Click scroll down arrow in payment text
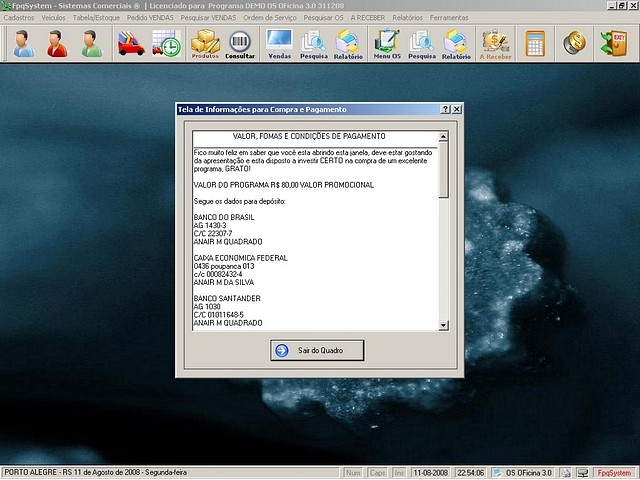The width and height of the screenshot is (640, 480). (x=443, y=325)
